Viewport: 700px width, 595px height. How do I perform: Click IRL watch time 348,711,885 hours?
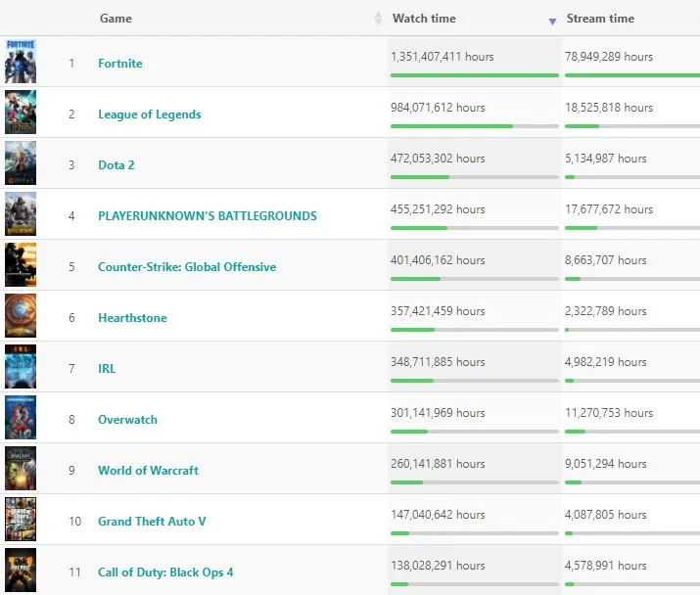[438, 362]
